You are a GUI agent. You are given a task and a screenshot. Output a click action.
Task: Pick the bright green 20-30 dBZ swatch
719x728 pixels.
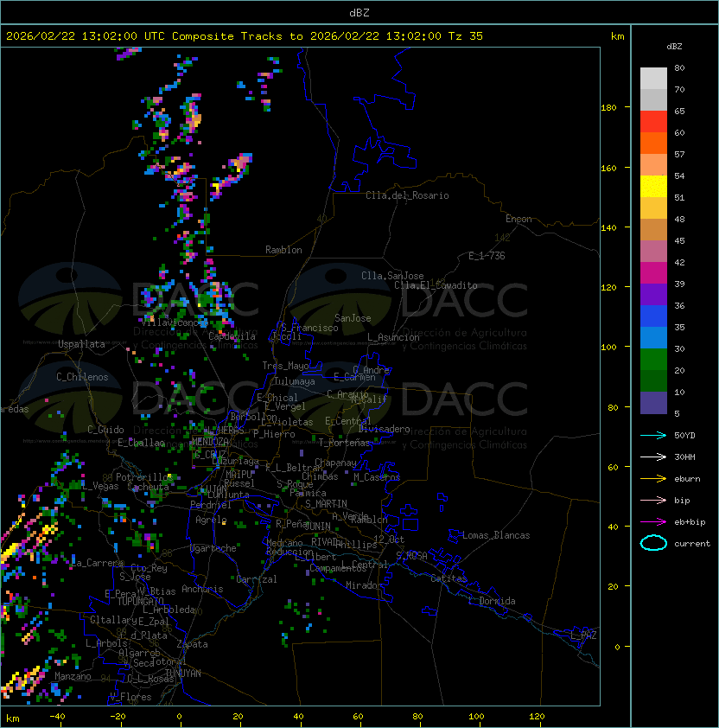(x=653, y=360)
